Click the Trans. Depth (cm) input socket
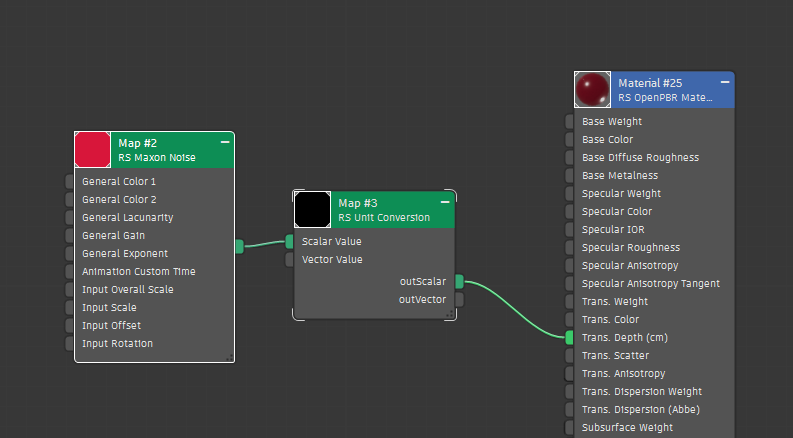793x438 pixels. click(570, 338)
